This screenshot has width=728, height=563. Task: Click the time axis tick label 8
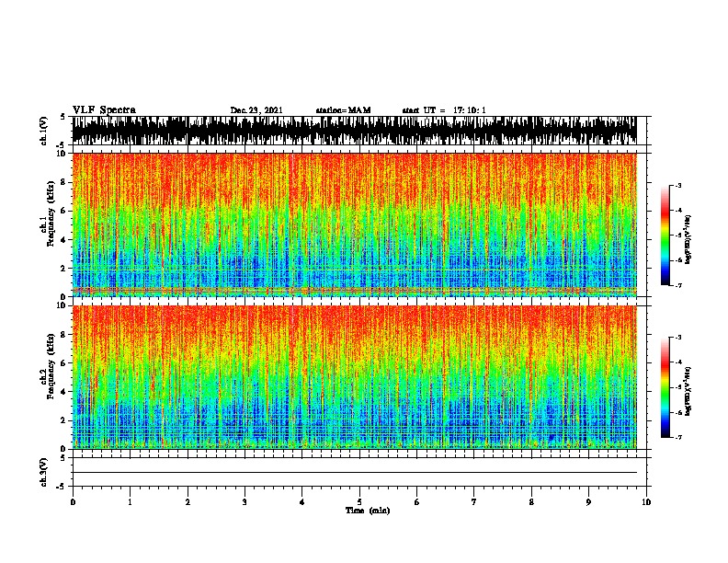531,502
